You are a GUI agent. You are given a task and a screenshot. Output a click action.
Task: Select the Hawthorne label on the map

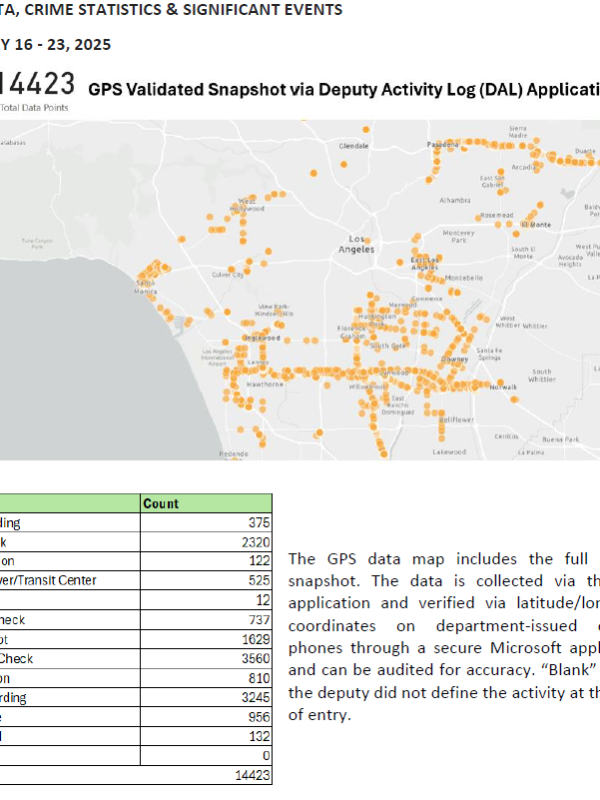pyautogui.click(x=266, y=384)
